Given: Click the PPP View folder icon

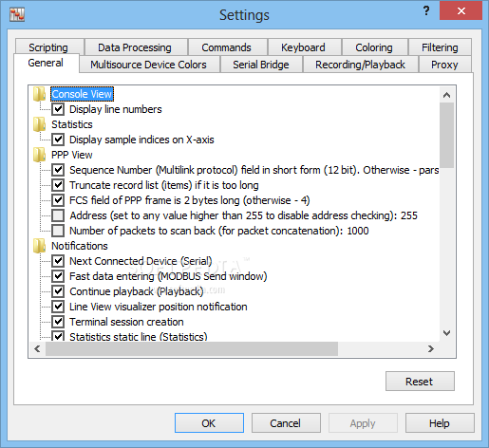Looking at the screenshot, I should pos(39,155).
